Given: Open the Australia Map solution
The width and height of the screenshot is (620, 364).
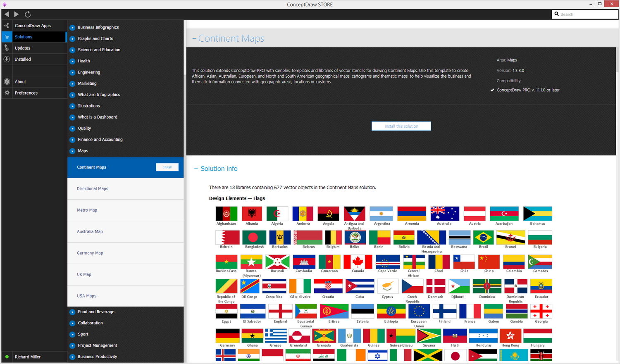Looking at the screenshot, I should 125,232.
